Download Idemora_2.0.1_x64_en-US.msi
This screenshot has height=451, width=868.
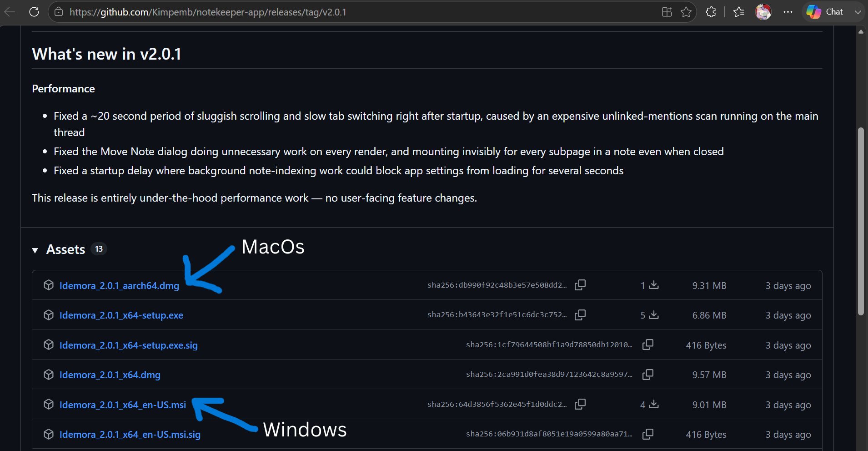tap(123, 405)
